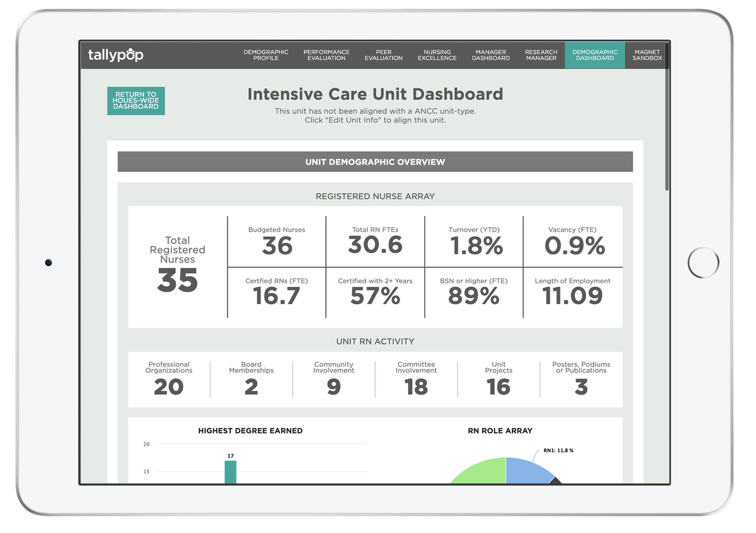Click the teal bar labeled 17
The height and width of the screenshot is (533, 756).
point(230,472)
